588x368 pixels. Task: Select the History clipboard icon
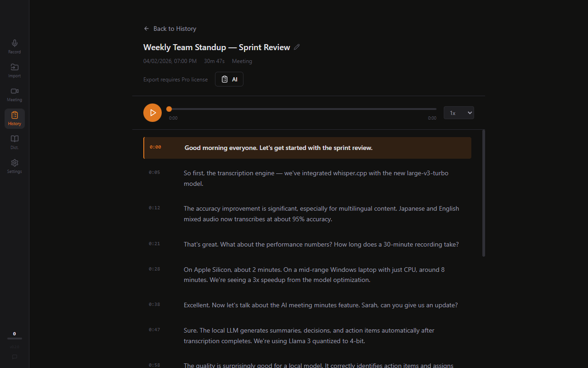click(15, 118)
